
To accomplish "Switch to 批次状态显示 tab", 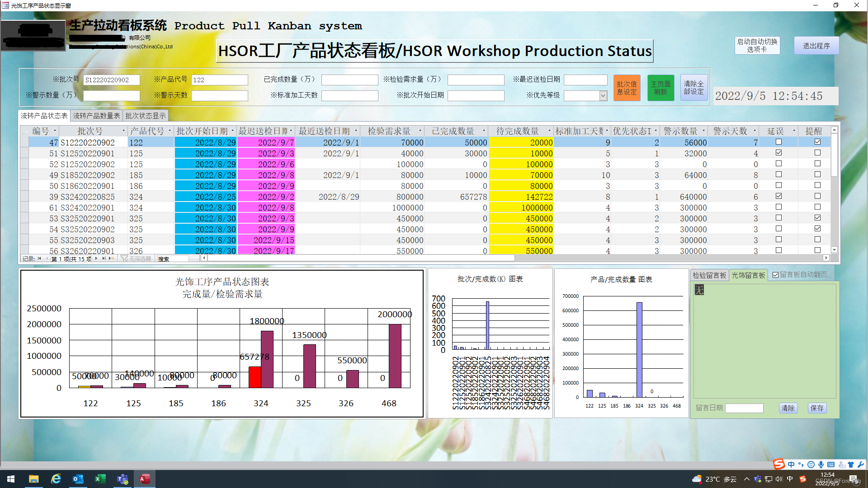I will click(x=145, y=116).
